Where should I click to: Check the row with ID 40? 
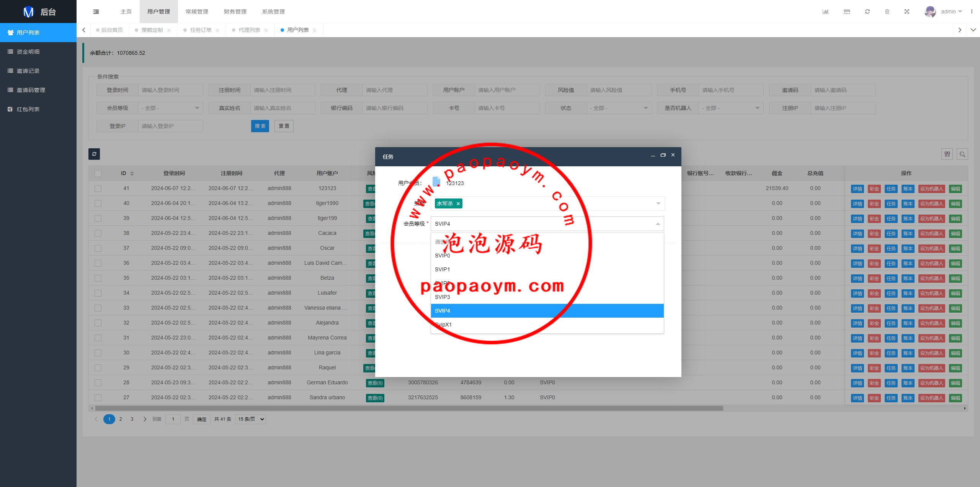coord(98,203)
